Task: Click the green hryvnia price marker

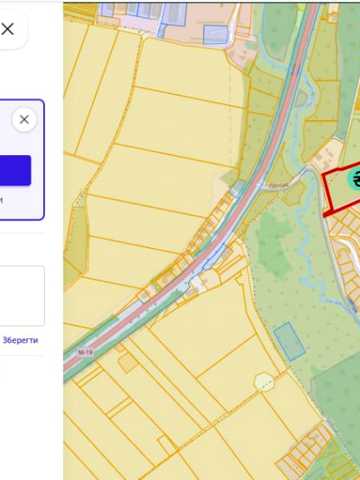Action: click(354, 179)
